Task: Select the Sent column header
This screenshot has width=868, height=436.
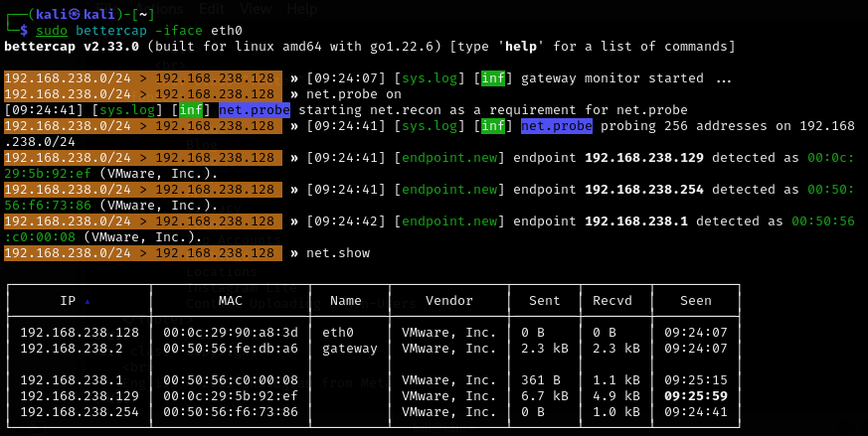Action: [543, 299]
